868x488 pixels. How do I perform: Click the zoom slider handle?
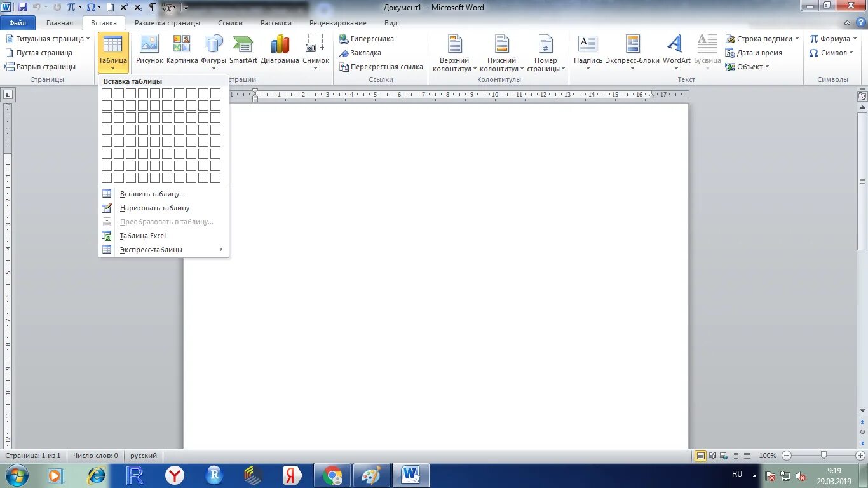(x=824, y=456)
